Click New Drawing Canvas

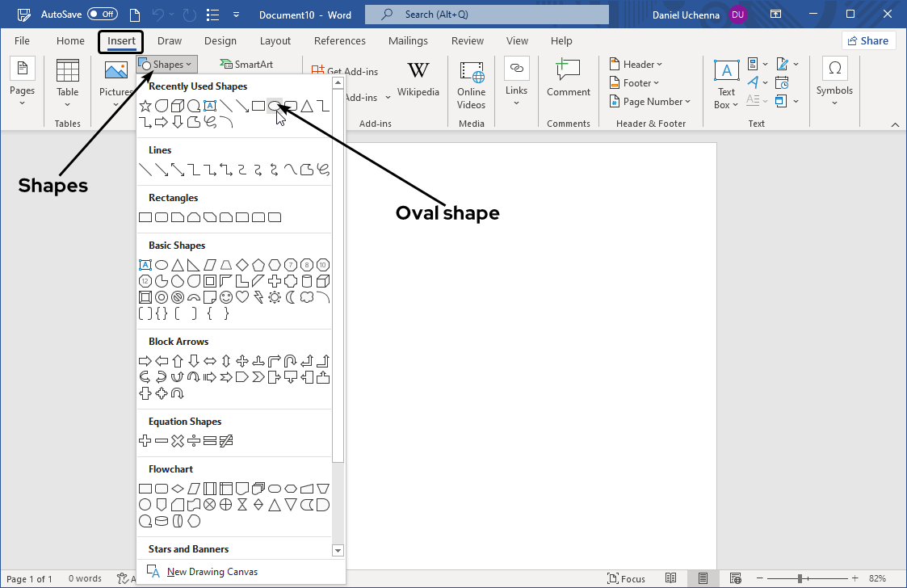(212, 572)
